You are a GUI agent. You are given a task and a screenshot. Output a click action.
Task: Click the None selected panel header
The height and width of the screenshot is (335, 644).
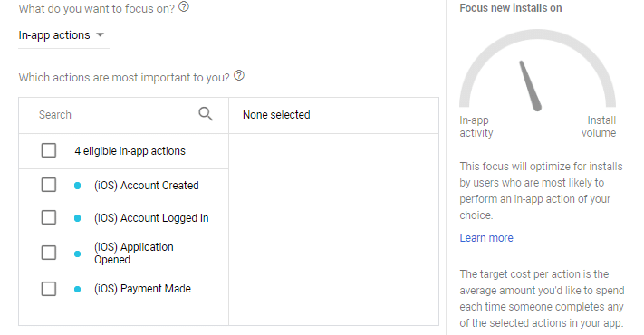click(x=333, y=115)
